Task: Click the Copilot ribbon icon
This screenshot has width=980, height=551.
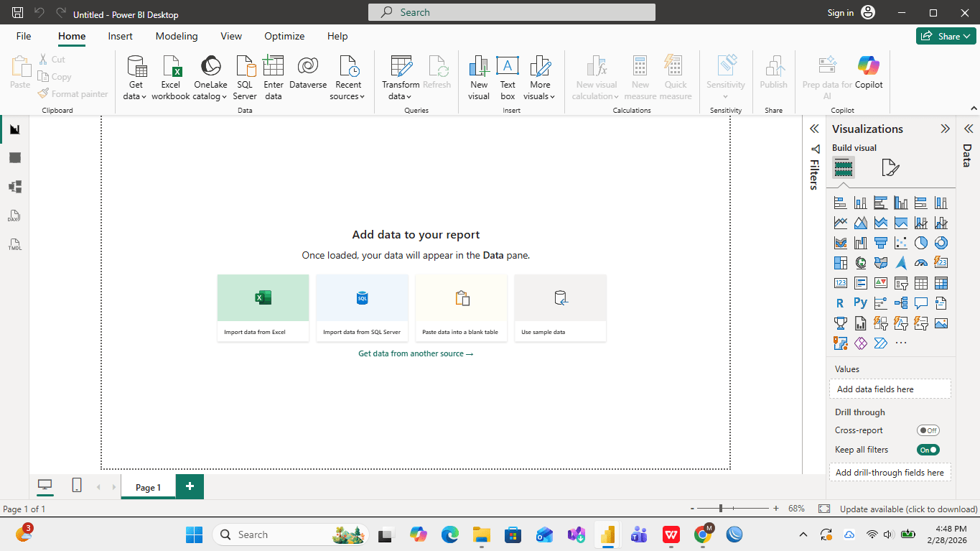Action: point(869,72)
